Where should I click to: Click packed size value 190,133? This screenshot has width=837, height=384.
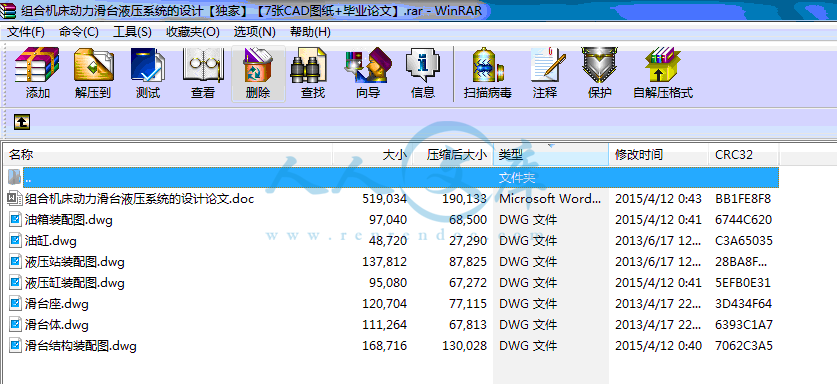coord(464,199)
